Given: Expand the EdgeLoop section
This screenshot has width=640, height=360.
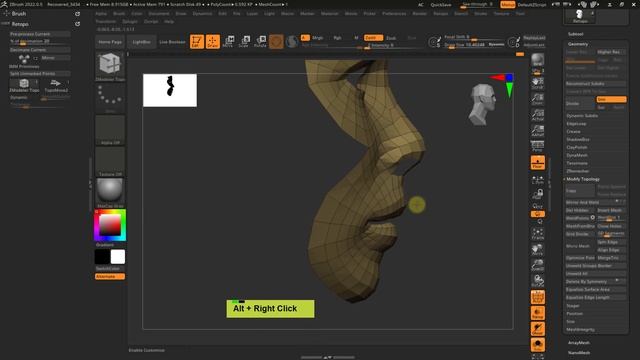Looking at the screenshot, I should 576,124.
